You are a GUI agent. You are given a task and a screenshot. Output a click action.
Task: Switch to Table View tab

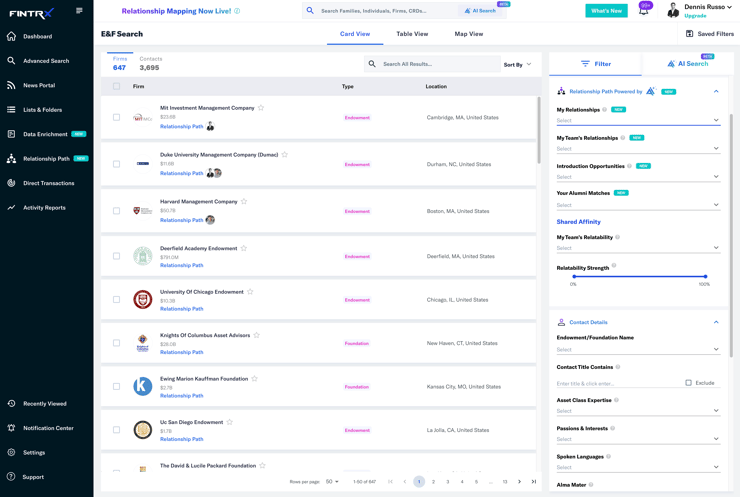point(412,34)
